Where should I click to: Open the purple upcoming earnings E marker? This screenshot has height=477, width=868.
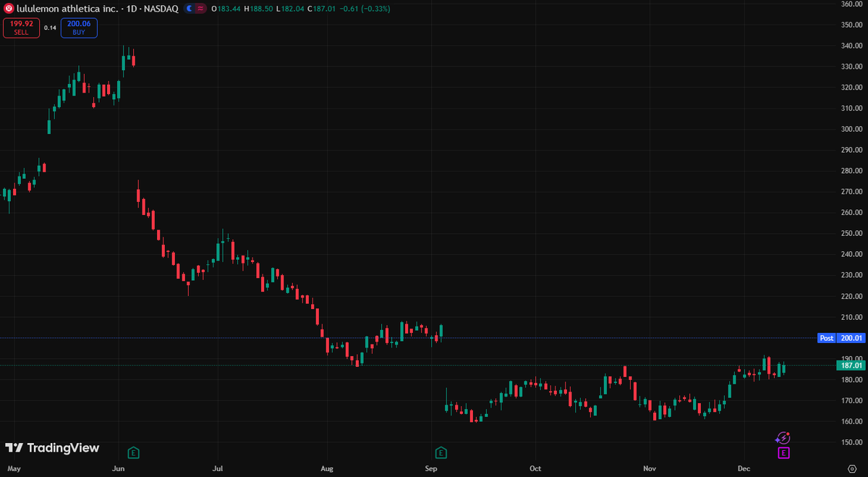click(783, 453)
